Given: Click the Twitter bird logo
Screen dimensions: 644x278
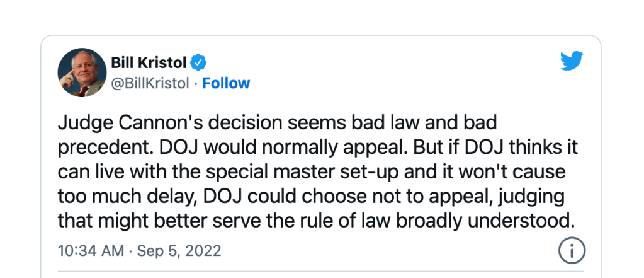Looking at the screenshot, I should pyautogui.click(x=572, y=61).
